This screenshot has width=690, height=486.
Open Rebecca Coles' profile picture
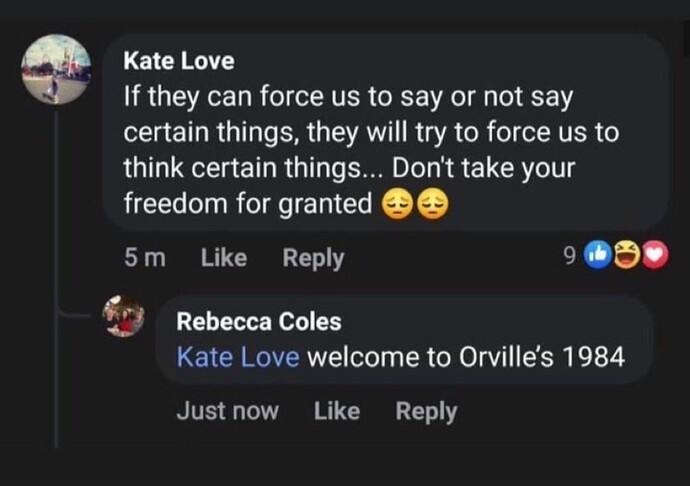click(123, 316)
